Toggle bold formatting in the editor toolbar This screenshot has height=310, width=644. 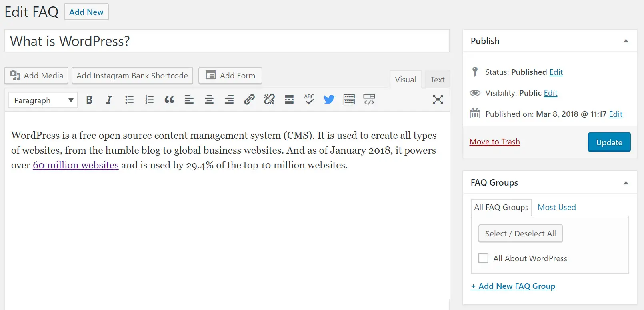pyautogui.click(x=89, y=100)
